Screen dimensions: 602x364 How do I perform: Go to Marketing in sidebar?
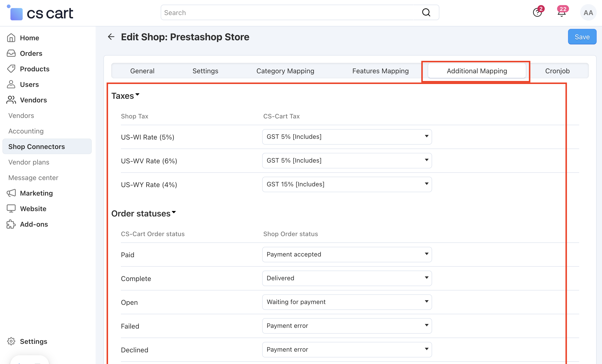pos(36,193)
